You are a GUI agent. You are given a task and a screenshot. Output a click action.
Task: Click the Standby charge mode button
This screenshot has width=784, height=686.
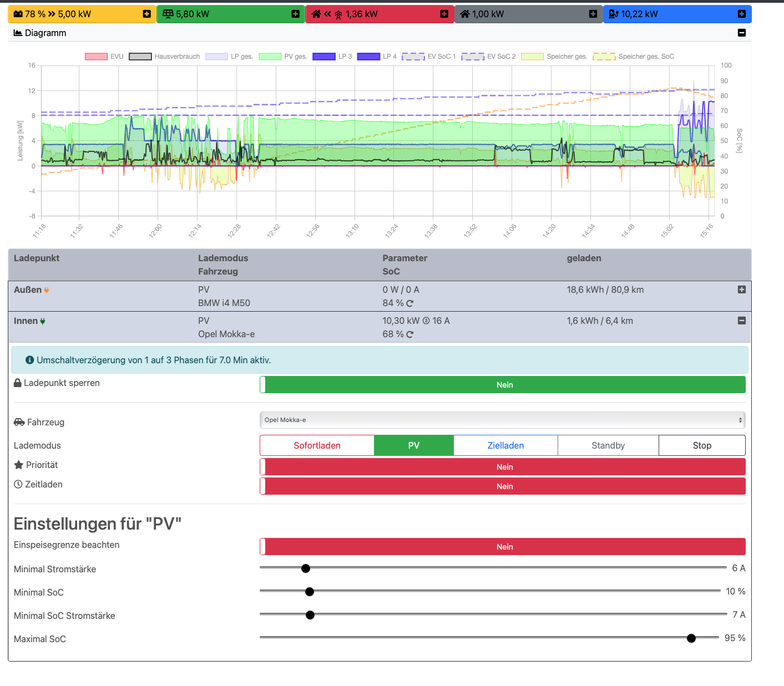coord(608,445)
